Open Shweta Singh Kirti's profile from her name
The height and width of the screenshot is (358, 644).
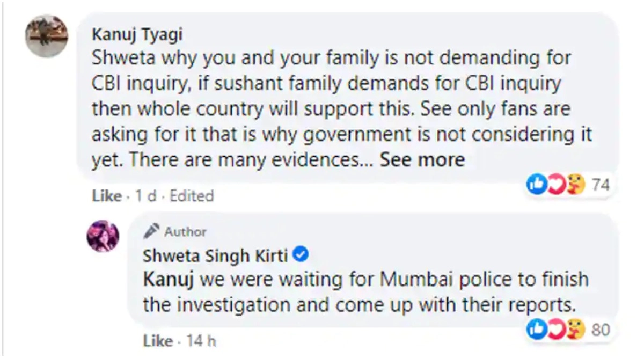216,255
